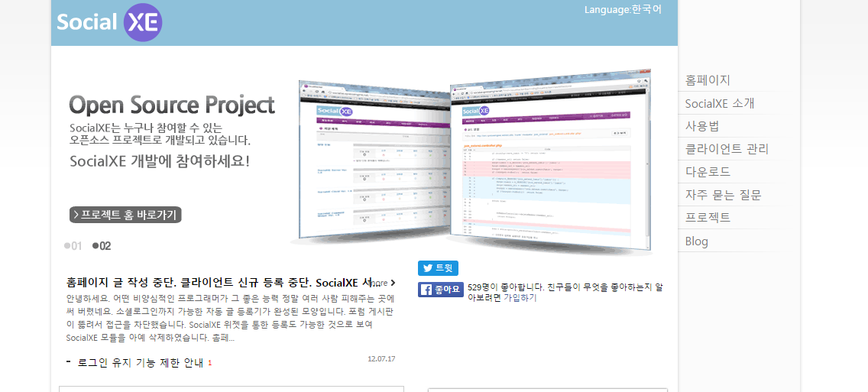Click the Facebook 좋아요 button
This screenshot has width=868, height=392.
point(441,290)
